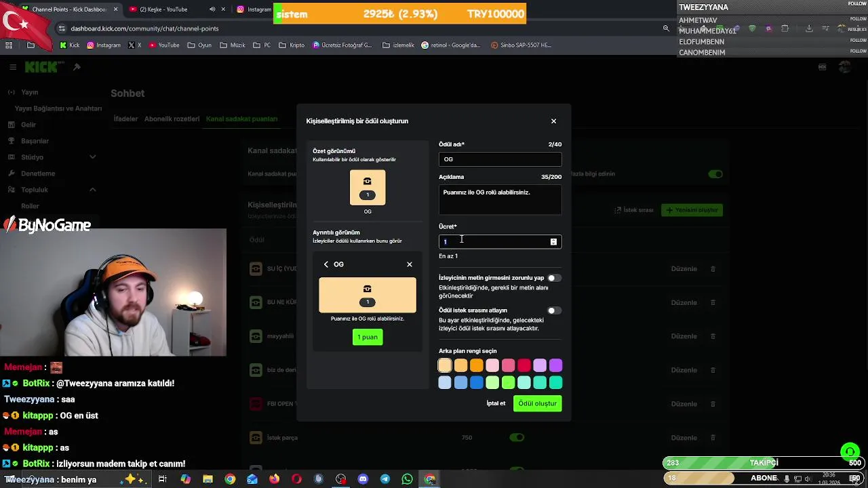Mute the YouTube tab audio icon

(x=212, y=9)
